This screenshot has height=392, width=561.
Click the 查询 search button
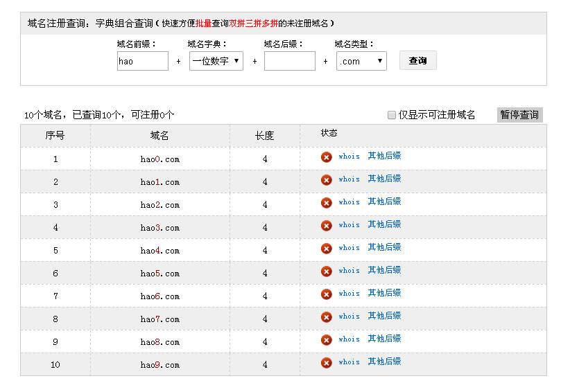pos(418,60)
